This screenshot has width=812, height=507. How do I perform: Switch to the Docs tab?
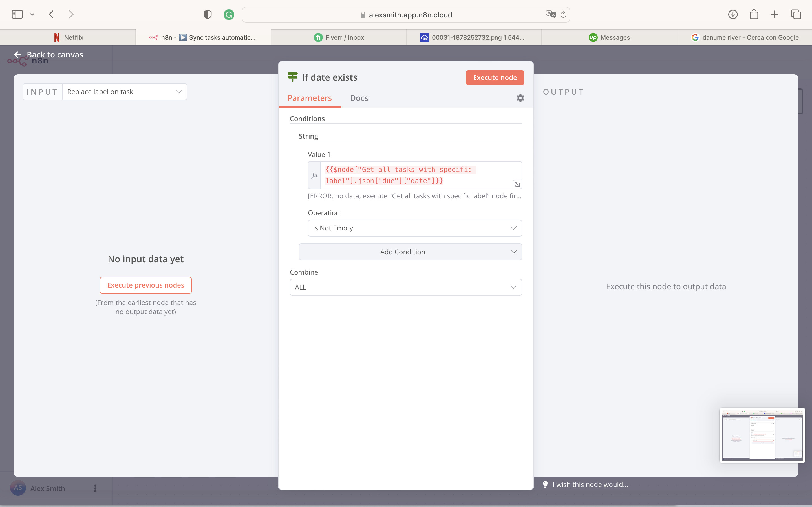point(359,98)
